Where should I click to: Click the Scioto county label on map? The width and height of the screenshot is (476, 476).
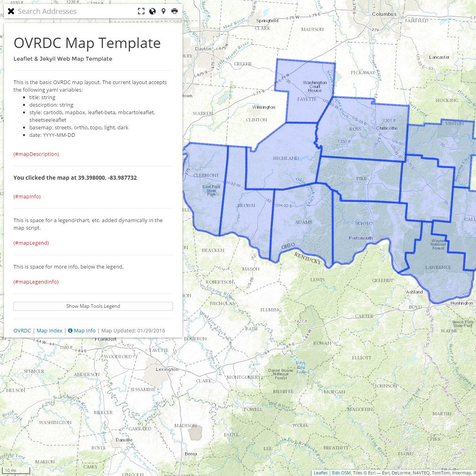(x=364, y=223)
